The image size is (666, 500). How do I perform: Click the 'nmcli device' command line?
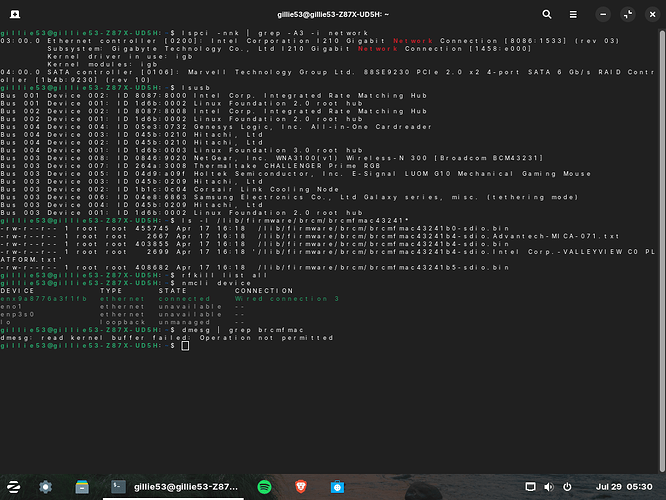(x=126, y=283)
